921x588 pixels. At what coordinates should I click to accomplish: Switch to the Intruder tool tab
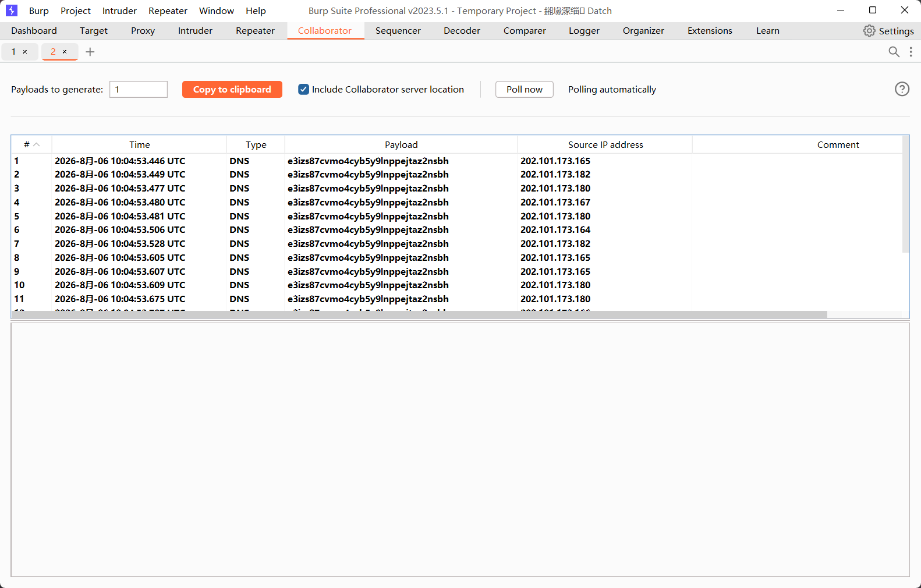click(x=195, y=31)
